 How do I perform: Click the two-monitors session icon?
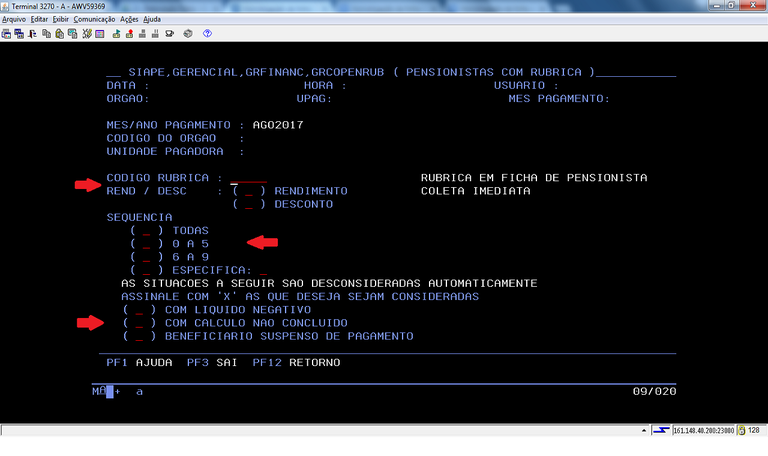point(19,34)
